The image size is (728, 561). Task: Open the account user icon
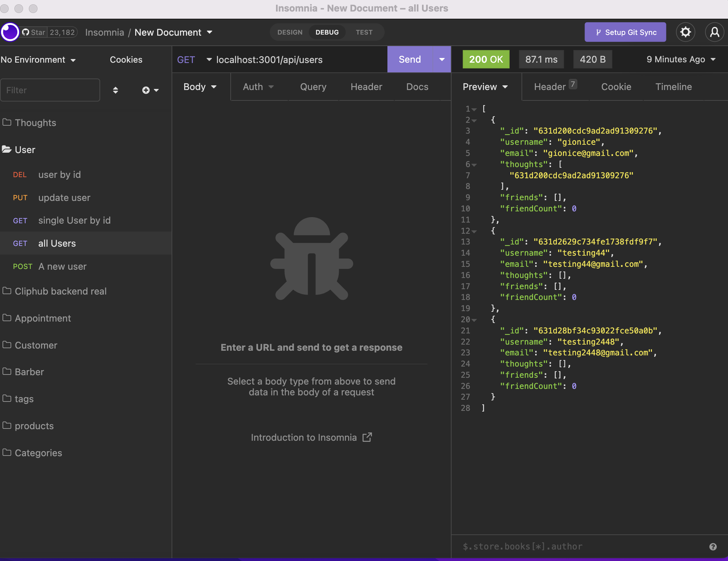(714, 32)
